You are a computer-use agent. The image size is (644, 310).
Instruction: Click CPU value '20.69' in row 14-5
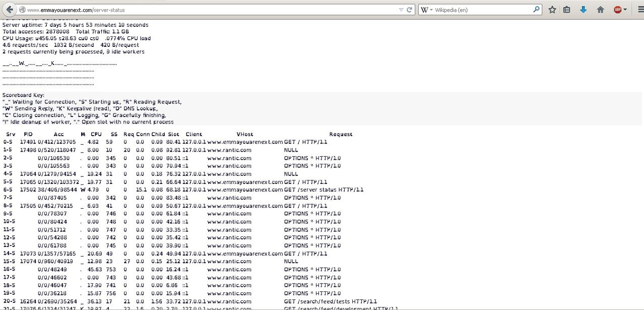coord(95,254)
